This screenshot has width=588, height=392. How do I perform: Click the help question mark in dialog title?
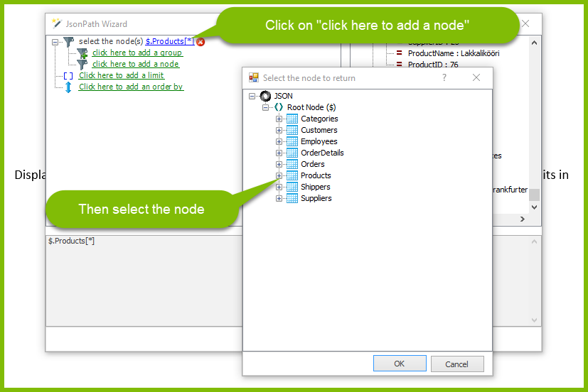pos(444,77)
